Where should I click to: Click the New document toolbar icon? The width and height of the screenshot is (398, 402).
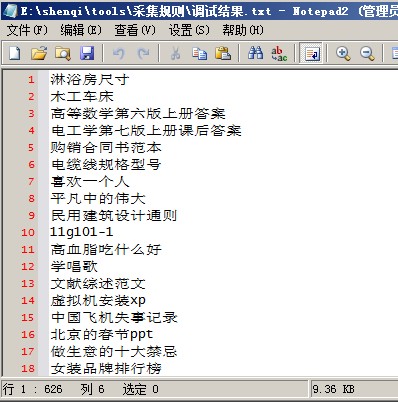pyautogui.click(x=14, y=53)
